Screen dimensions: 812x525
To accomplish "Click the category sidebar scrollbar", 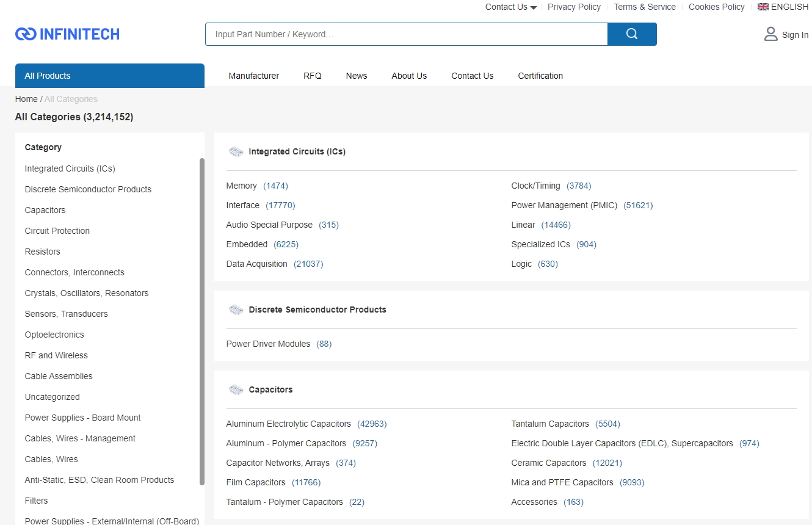I will tap(202, 320).
